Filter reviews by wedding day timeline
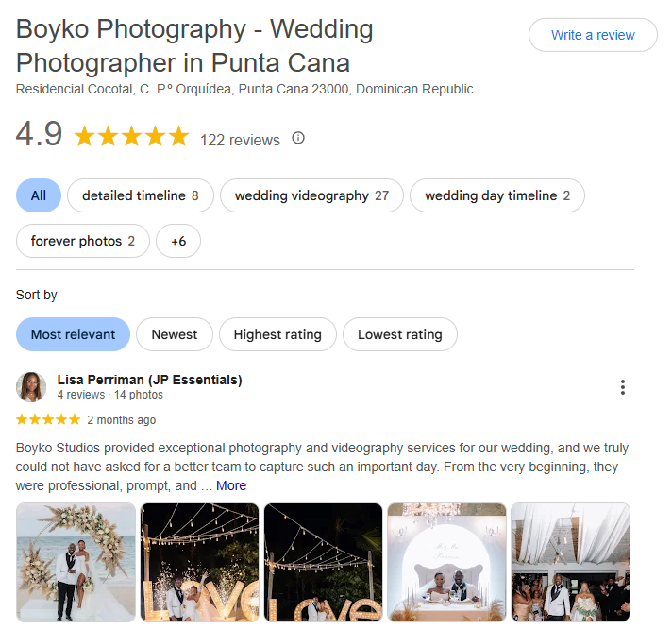The height and width of the screenshot is (629, 672). tap(497, 195)
